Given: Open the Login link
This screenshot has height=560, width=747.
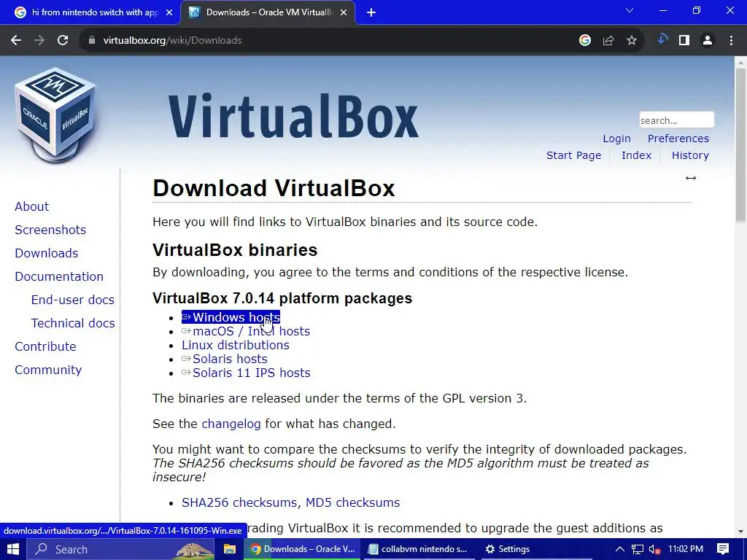Looking at the screenshot, I should pyautogui.click(x=616, y=139).
